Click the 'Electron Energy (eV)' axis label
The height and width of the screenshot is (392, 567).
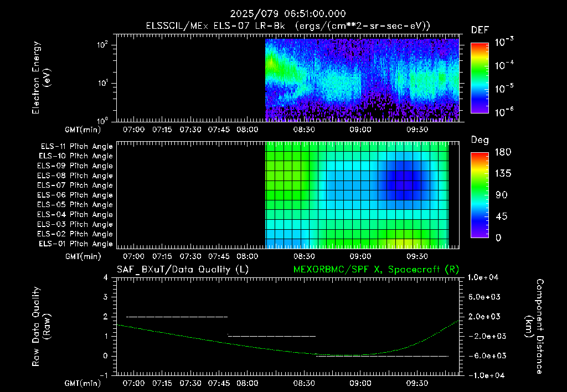[41, 78]
